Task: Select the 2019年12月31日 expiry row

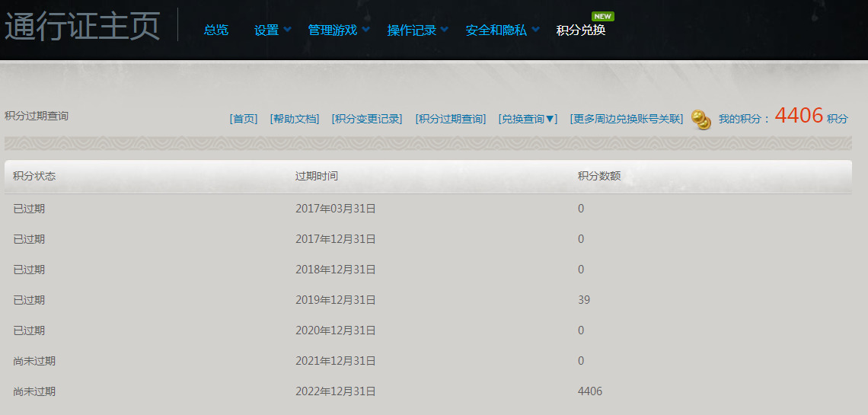Action: pyautogui.click(x=336, y=300)
